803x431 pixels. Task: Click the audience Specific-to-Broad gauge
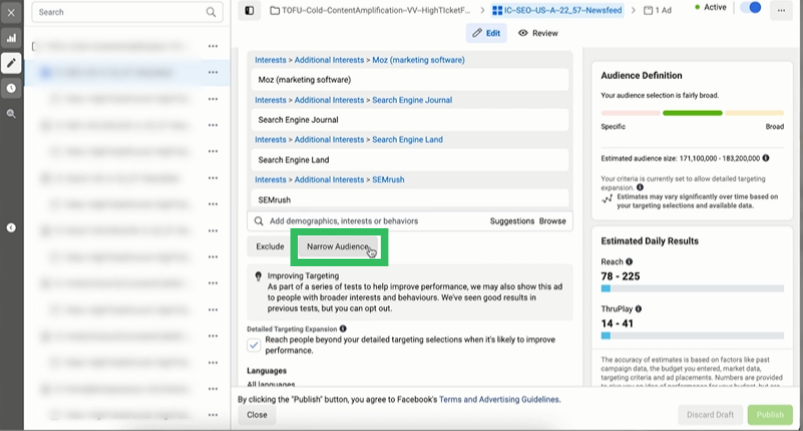pyautogui.click(x=692, y=113)
